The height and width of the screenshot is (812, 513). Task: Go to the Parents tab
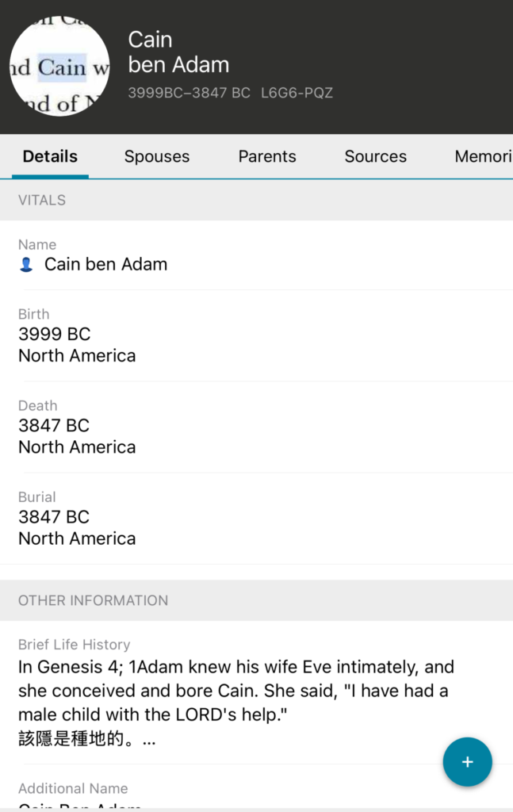pyautogui.click(x=267, y=156)
